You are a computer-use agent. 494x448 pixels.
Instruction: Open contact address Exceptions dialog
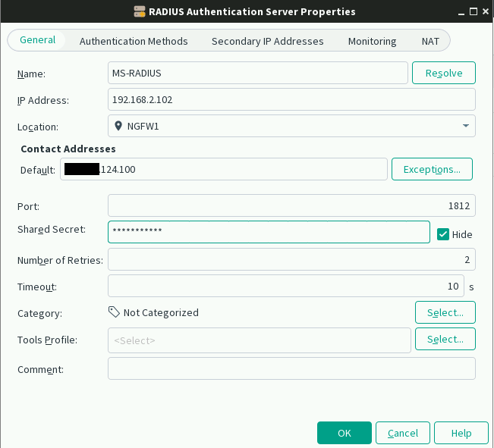click(x=432, y=169)
